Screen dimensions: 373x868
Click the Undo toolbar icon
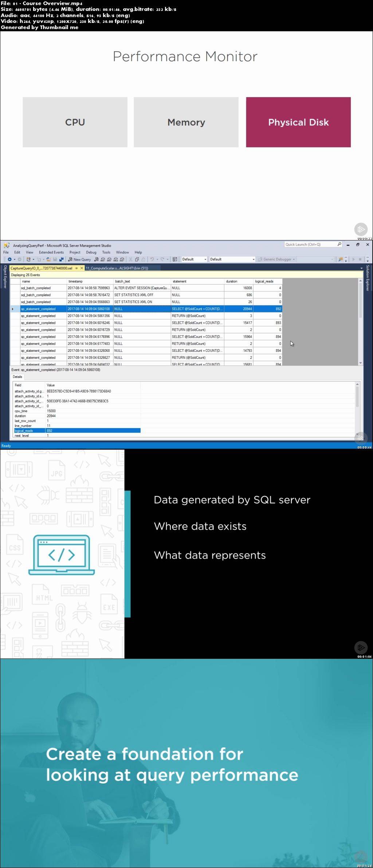tap(152, 259)
